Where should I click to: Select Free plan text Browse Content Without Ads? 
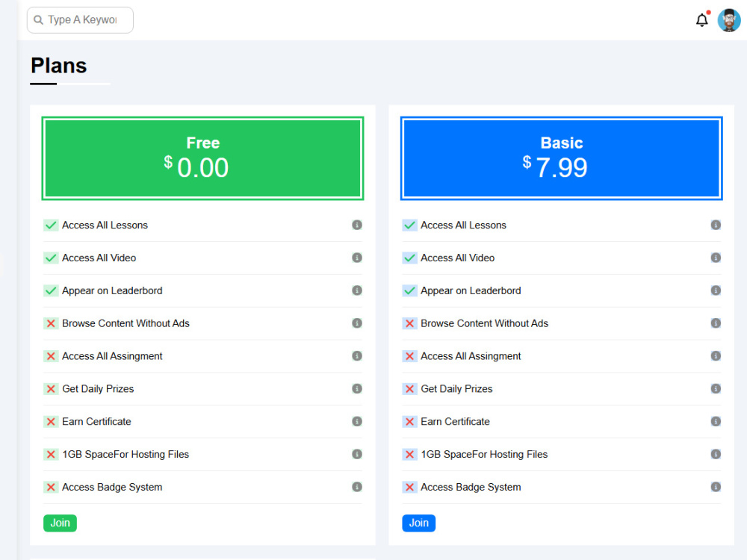point(125,323)
